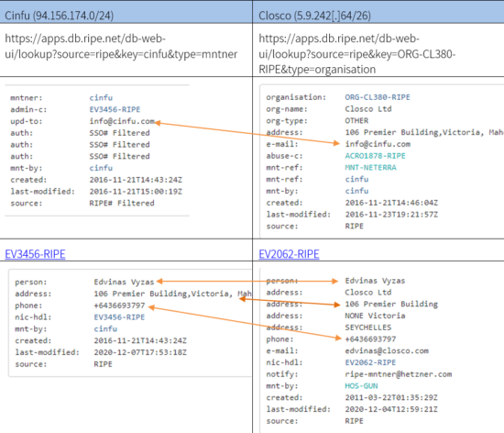Click nic-hdl EV2062-RIPE link

[370, 362]
